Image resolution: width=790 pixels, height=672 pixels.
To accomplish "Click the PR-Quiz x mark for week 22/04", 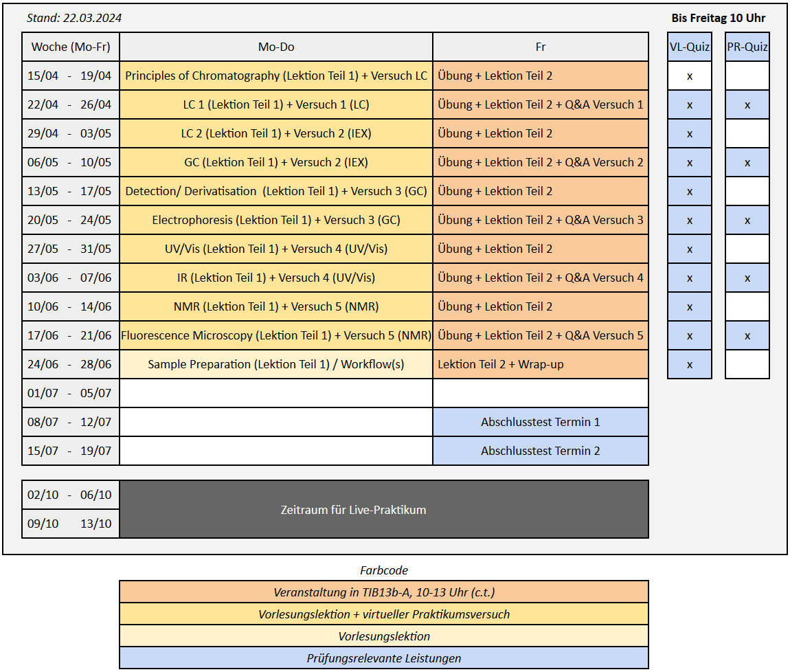I will 747,104.
